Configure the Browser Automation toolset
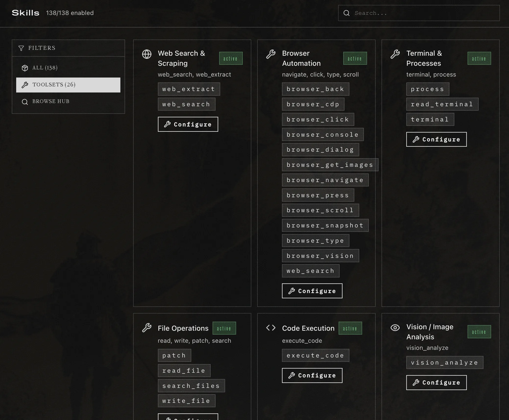This screenshot has width=509, height=420. click(312, 291)
